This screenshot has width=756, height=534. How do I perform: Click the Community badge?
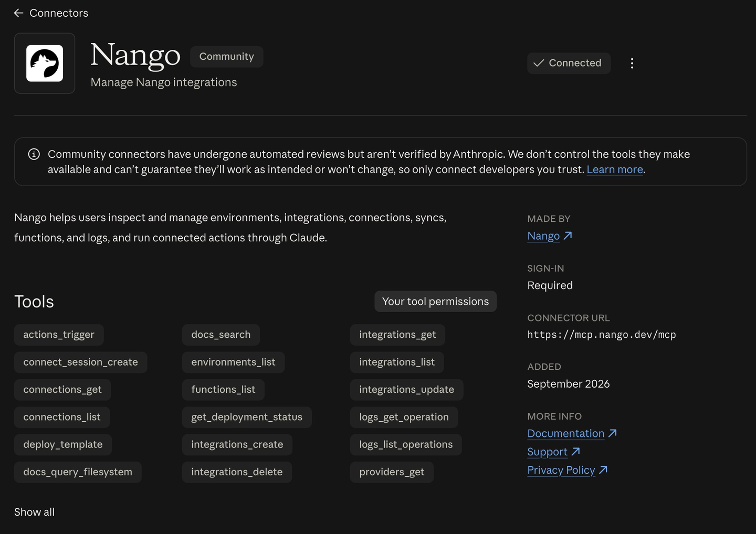click(227, 57)
